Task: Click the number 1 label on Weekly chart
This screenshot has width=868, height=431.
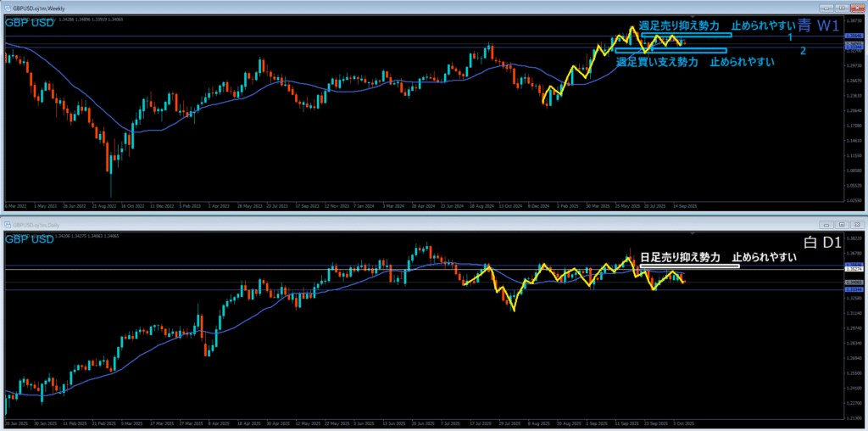Action: (x=789, y=38)
